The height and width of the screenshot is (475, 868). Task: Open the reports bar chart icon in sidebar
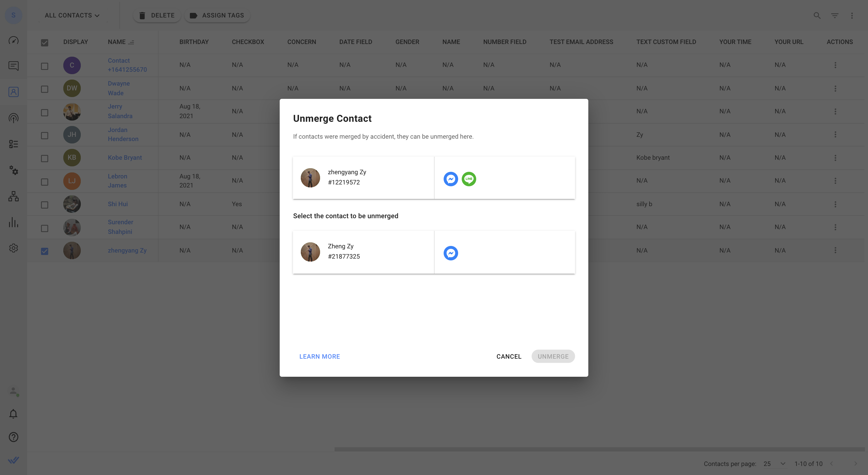coord(14,222)
